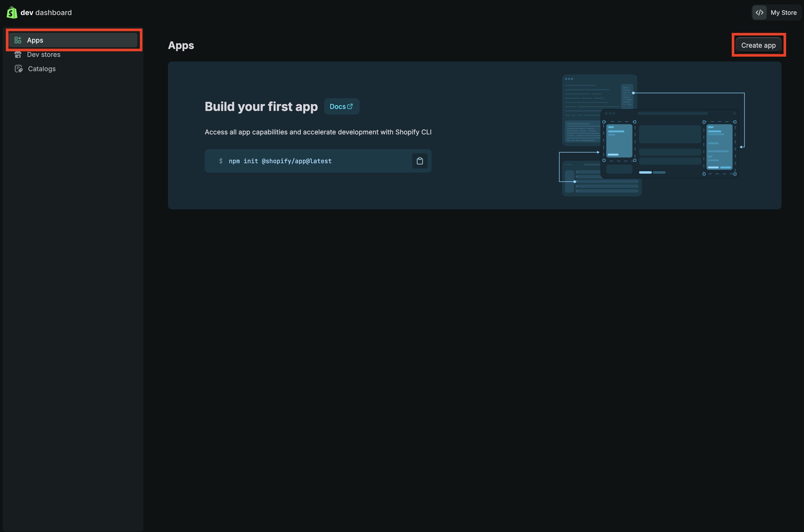Click the </> code icon beside My Store

coord(760,12)
